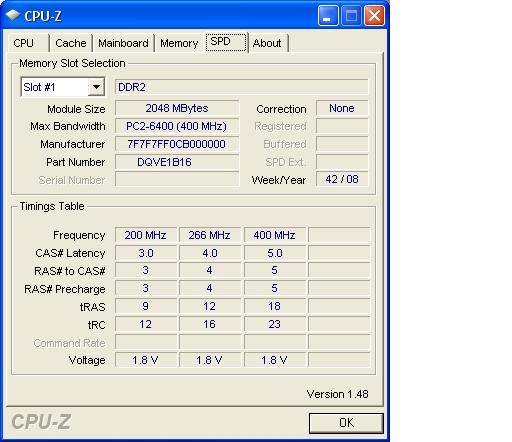The height and width of the screenshot is (442, 512).
Task: Click the CPU-Z title bar diamond icon
Action: point(13,15)
